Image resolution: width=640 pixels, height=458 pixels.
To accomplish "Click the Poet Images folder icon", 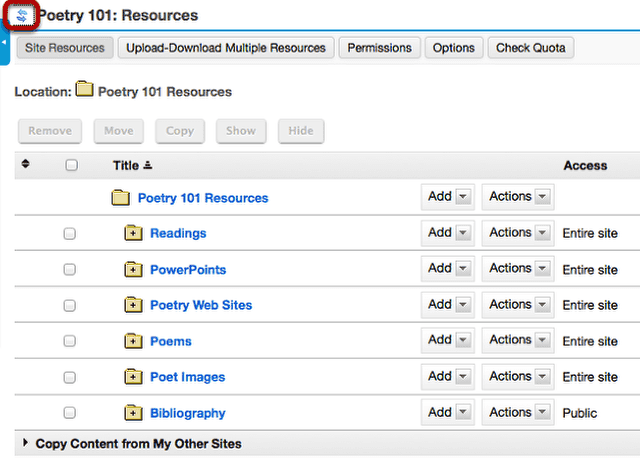I will tap(133, 377).
